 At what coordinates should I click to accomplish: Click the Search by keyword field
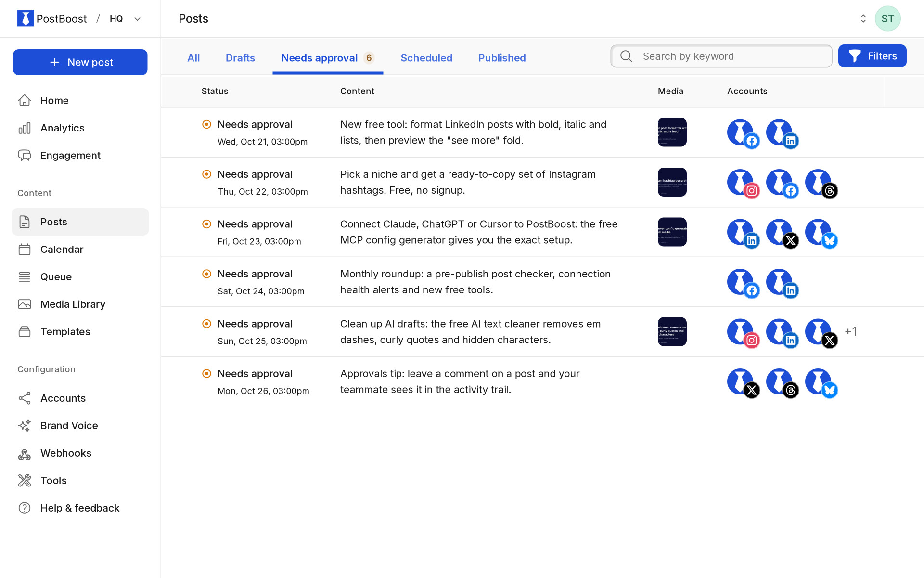(x=721, y=56)
